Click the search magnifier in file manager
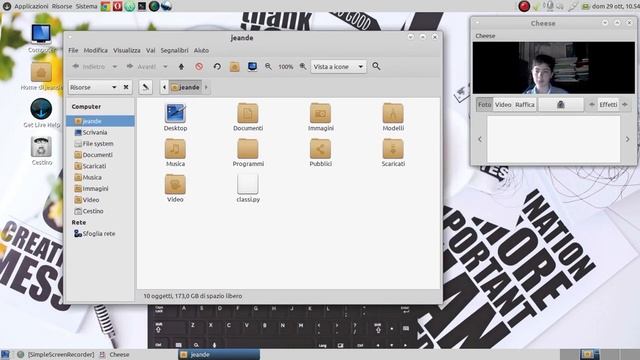 (x=376, y=66)
